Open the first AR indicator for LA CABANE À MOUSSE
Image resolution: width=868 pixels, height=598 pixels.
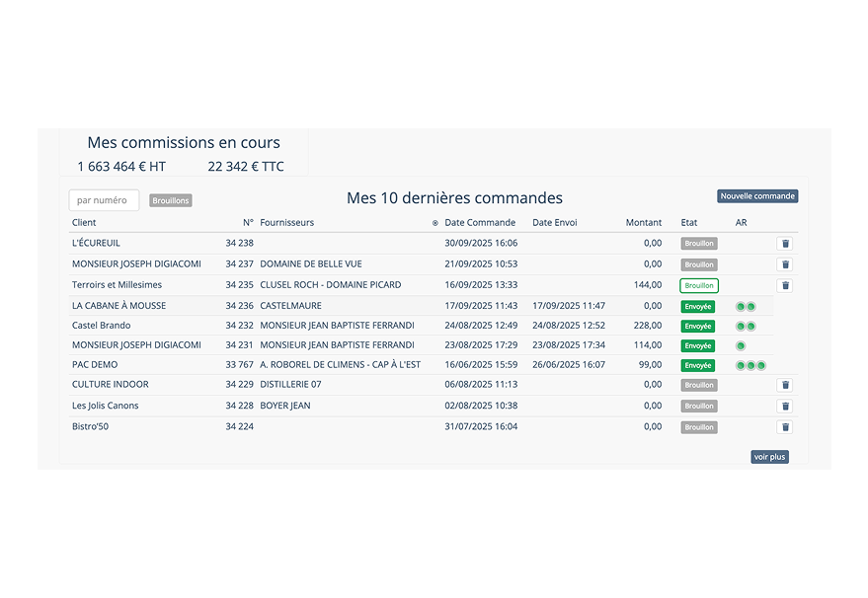coord(739,306)
